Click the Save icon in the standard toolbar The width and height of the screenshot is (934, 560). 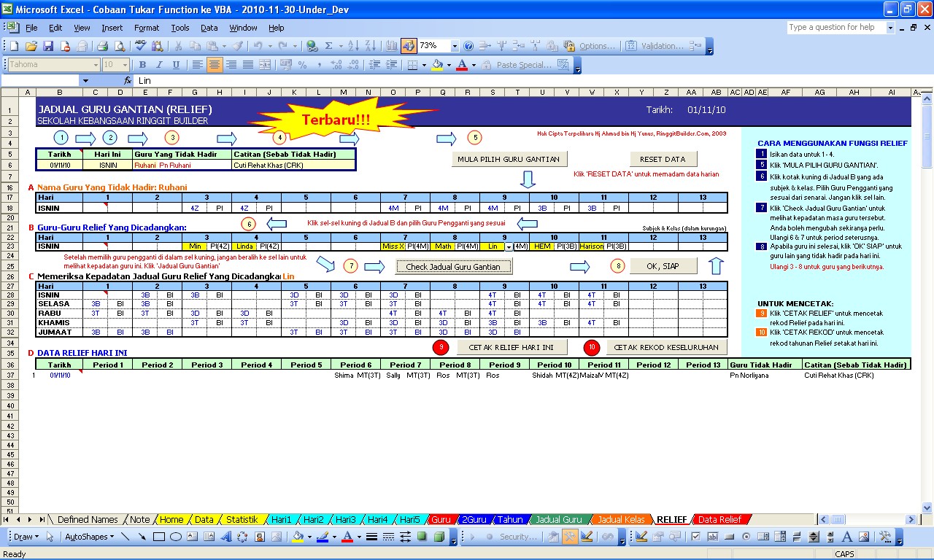48,46
